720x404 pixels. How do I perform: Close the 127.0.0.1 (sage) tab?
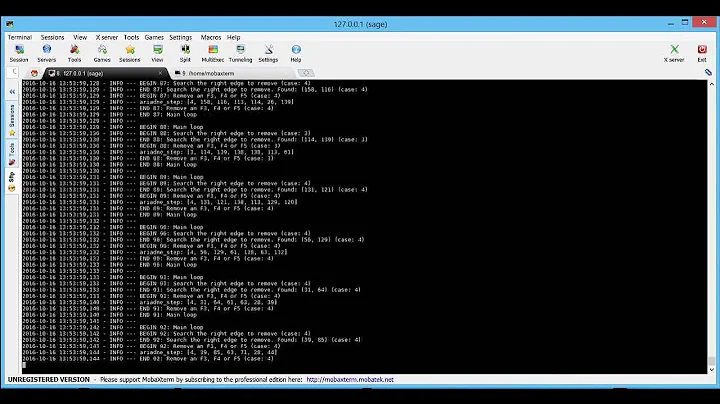[160, 73]
